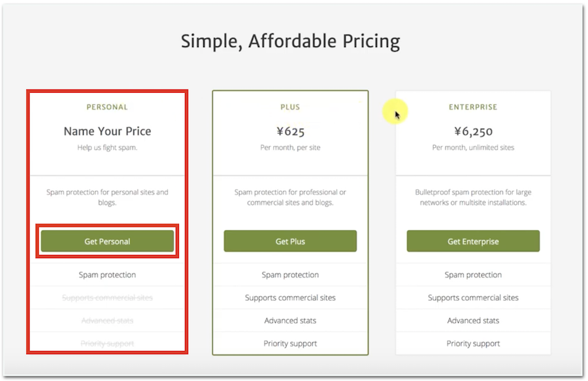The image size is (588, 381).
Task: Select the Get Enterprise button
Action: pyautogui.click(x=473, y=241)
